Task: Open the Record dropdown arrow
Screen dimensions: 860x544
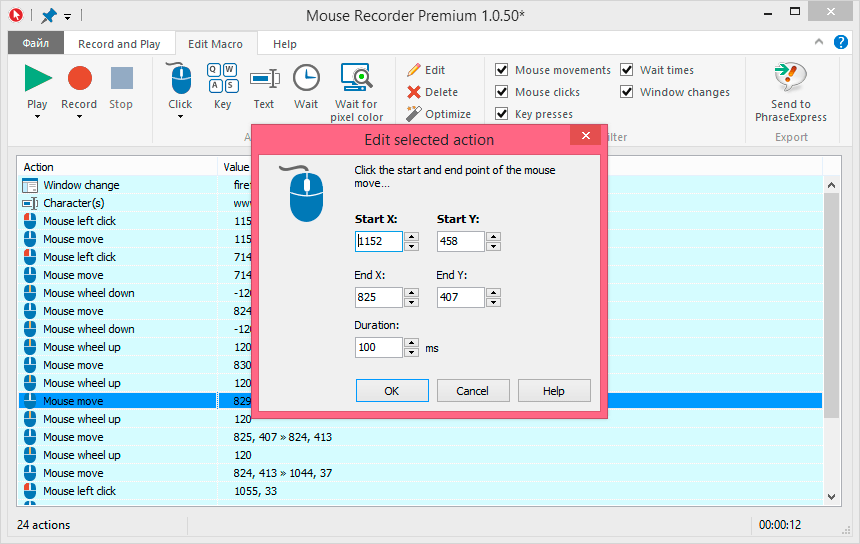Action: [x=79, y=117]
